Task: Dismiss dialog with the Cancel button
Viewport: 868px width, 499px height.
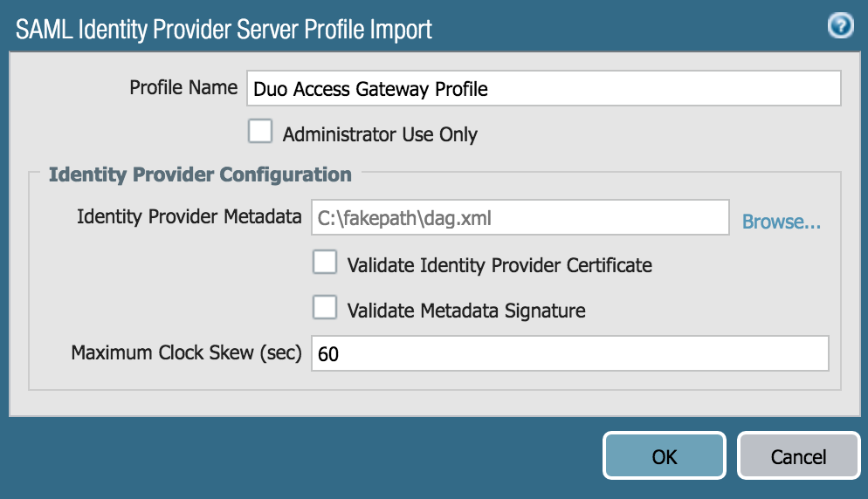Action: tap(798, 455)
